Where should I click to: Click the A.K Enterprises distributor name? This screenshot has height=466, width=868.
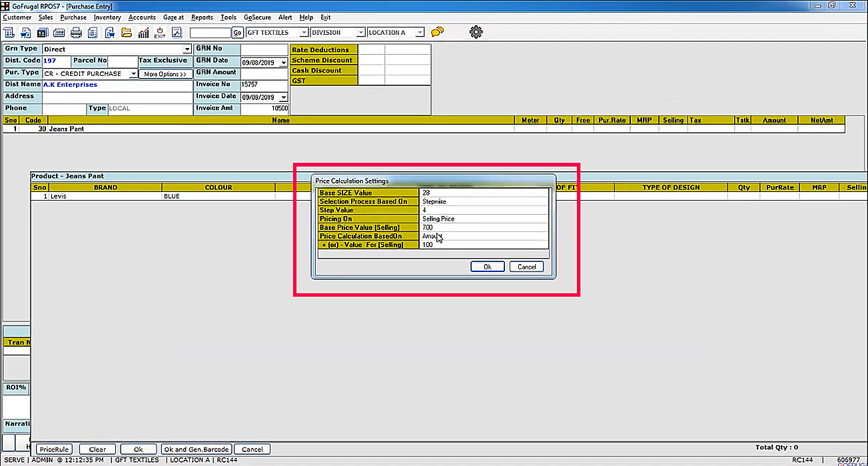[70, 85]
